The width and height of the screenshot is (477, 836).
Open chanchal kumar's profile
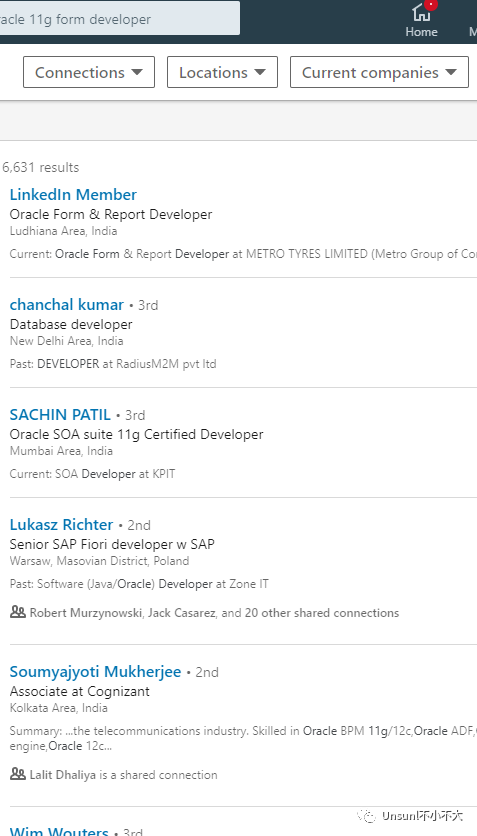(67, 304)
